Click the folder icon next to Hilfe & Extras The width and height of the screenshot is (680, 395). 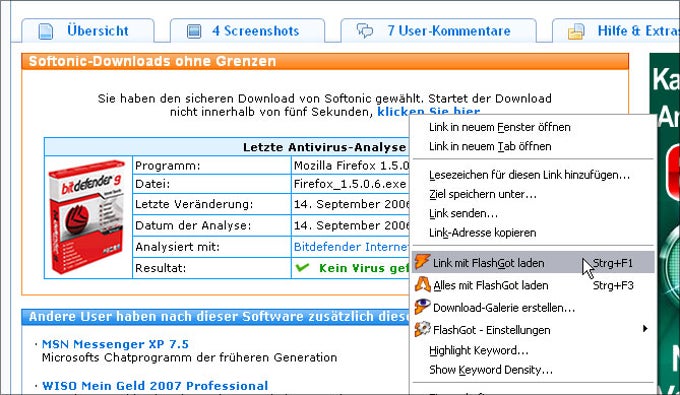pyautogui.click(x=576, y=31)
